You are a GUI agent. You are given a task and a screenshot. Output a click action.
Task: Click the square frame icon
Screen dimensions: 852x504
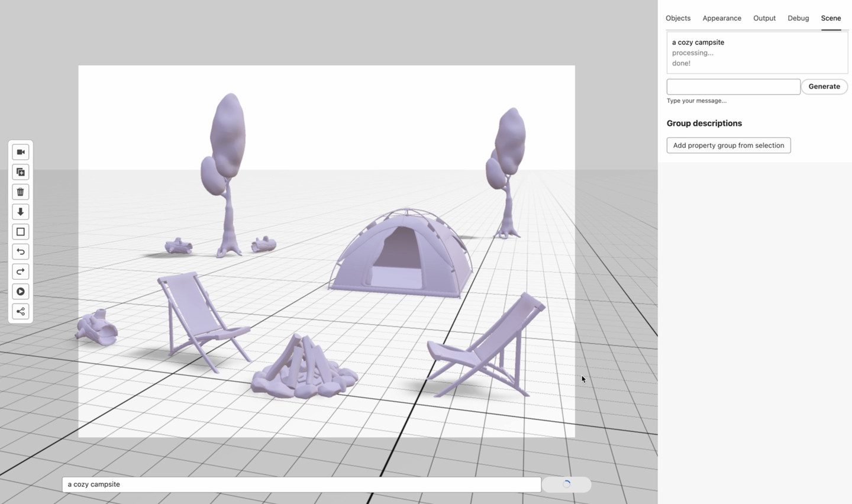[21, 232]
